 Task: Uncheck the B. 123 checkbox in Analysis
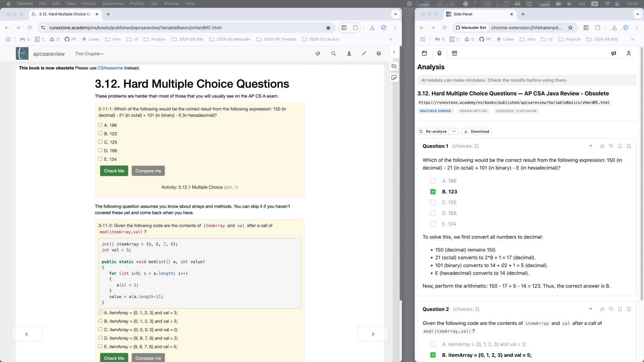[433, 192]
